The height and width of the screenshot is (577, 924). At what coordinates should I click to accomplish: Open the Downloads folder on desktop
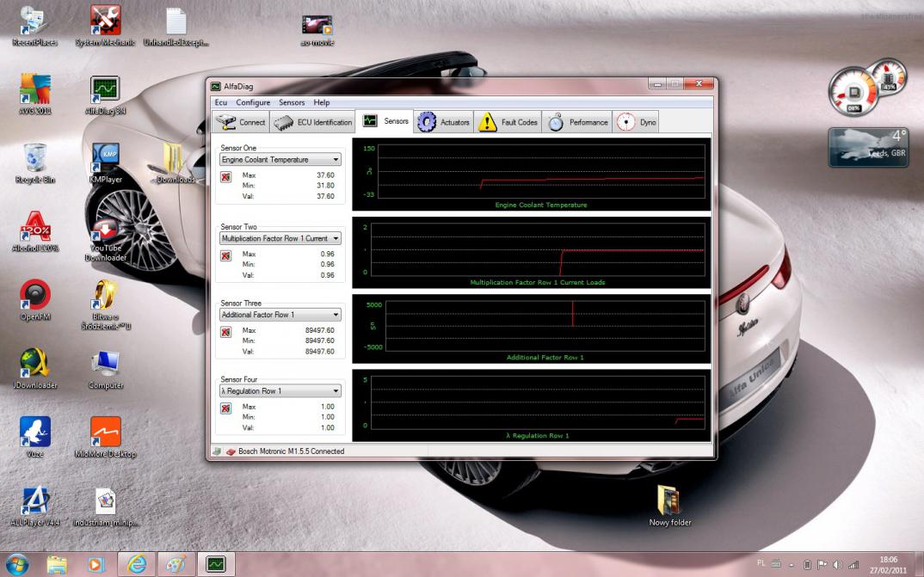[175, 163]
